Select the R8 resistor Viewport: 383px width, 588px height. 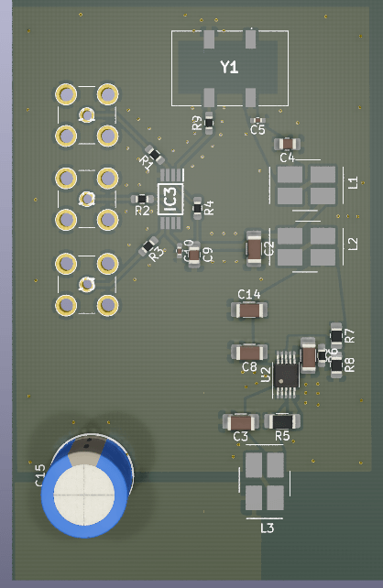pos(336,365)
